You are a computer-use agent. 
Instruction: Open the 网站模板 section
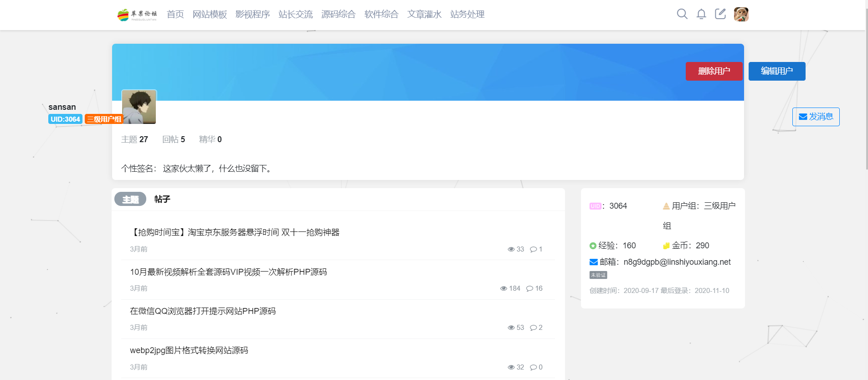pyautogui.click(x=210, y=15)
